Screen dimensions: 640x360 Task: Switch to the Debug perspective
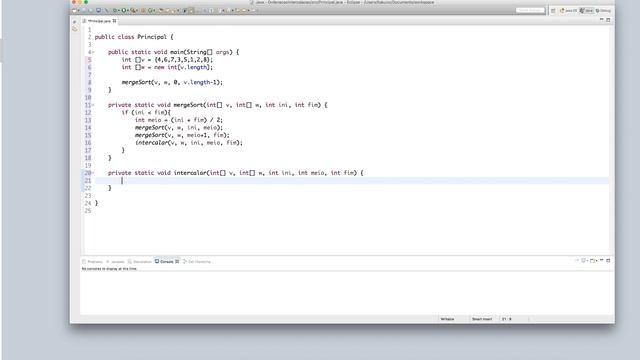(x=603, y=11)
